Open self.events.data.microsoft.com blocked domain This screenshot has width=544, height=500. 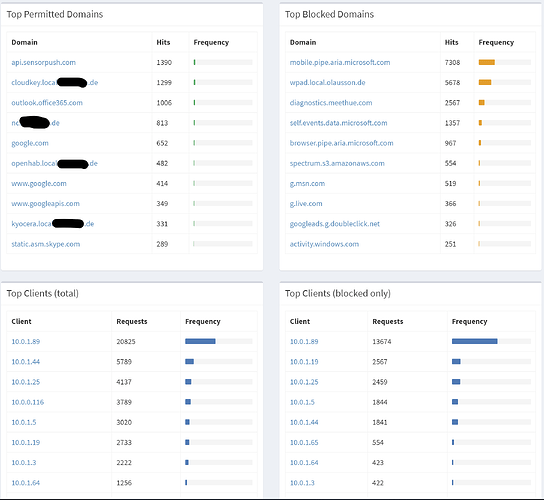pos(339,123)
